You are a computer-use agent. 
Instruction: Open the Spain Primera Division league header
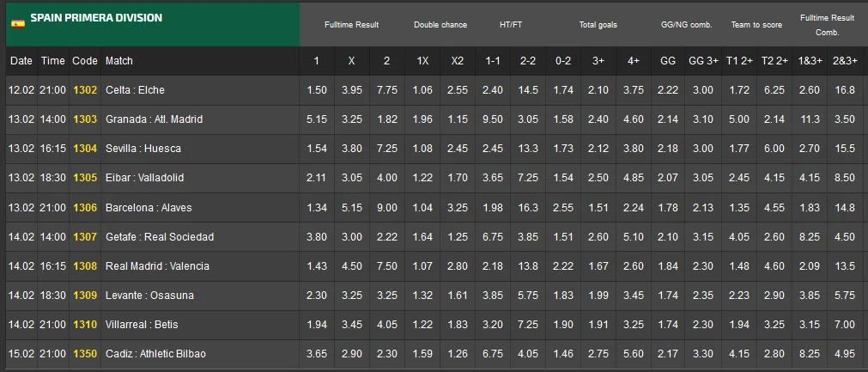coord(96,18)
